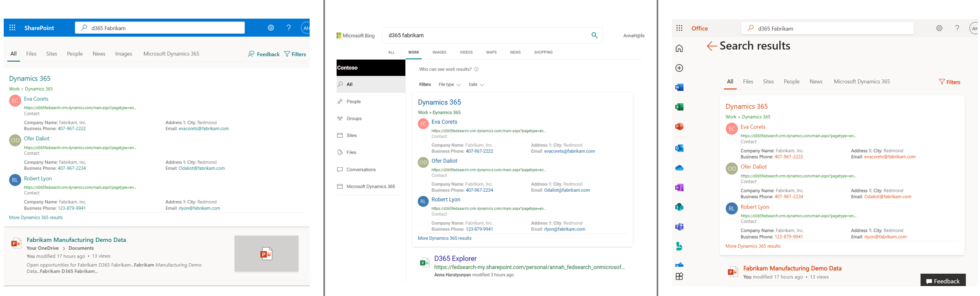
Task: Open Dynamics 365 heading in Office results
Action: 747,106
